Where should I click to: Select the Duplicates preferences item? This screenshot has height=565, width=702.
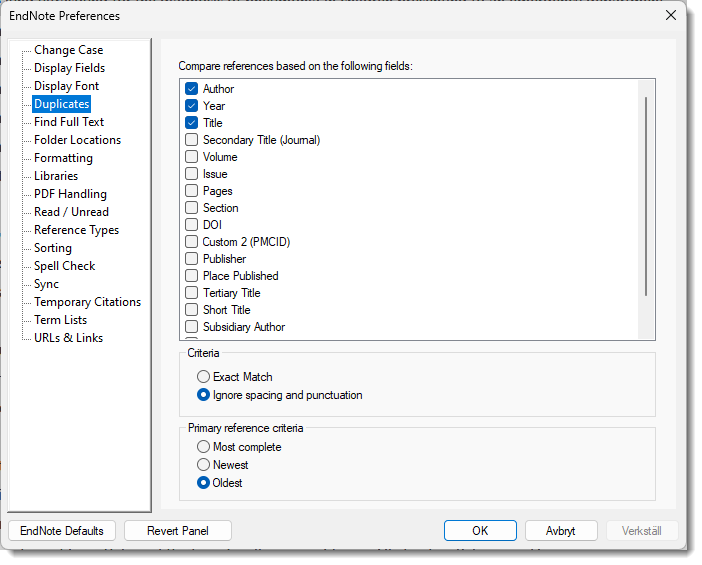[62, 104]
